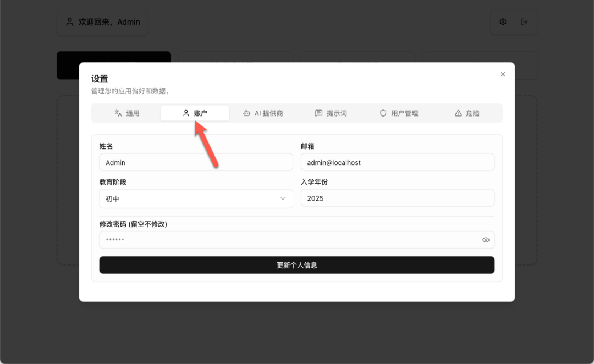Image resolution: width=594 pixels, height=364 pixels.
Task: Open AI 提供商 via its plug icon
Action: coord(245,113)
